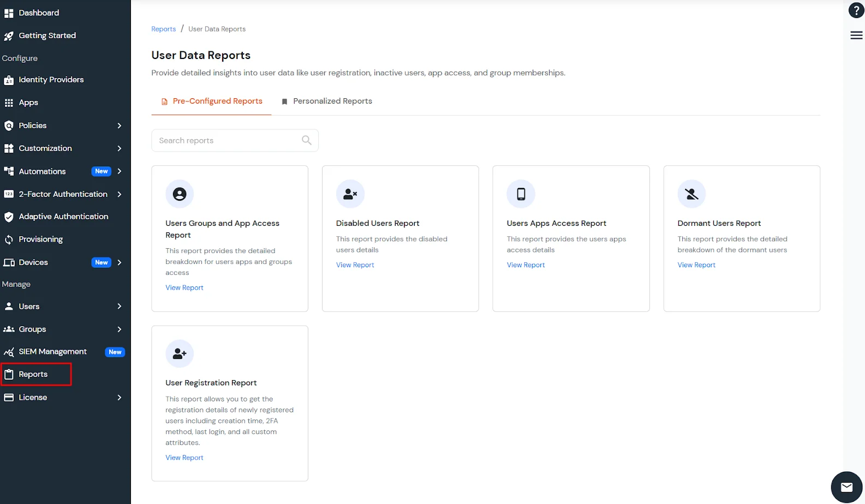
Task: Open Identity Providers menu item
Action: click(x=51, y=80)
